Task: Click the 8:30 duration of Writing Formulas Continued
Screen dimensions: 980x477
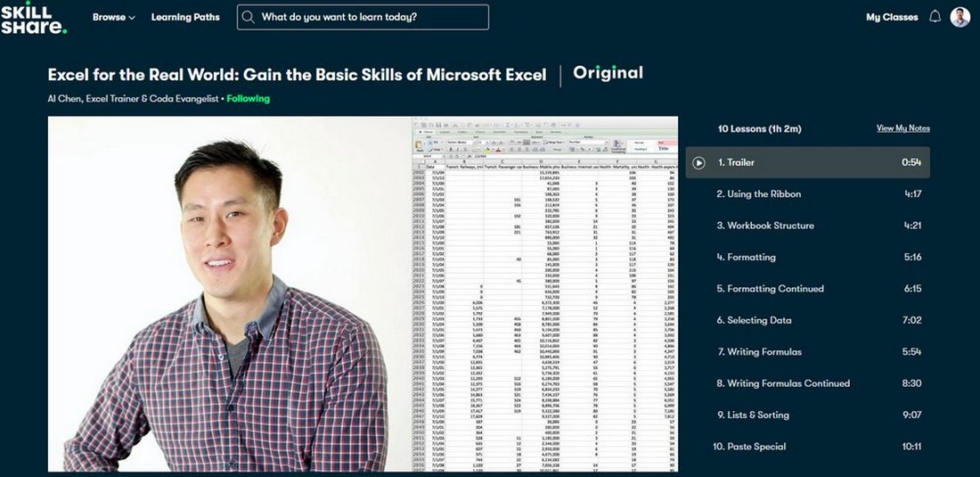Action: (911, 383)
